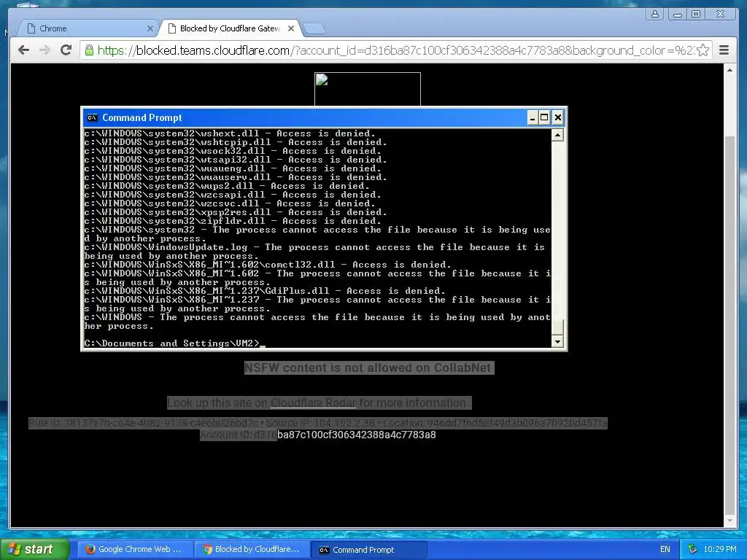
Task: Switch to Google Chrome Web taskbar item
Action: coord(135,549)
